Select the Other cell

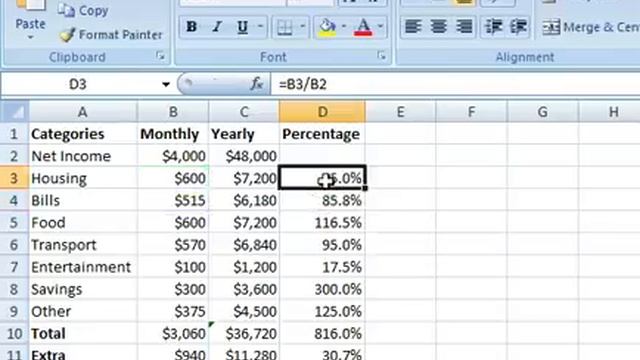(x=83, y=311)
